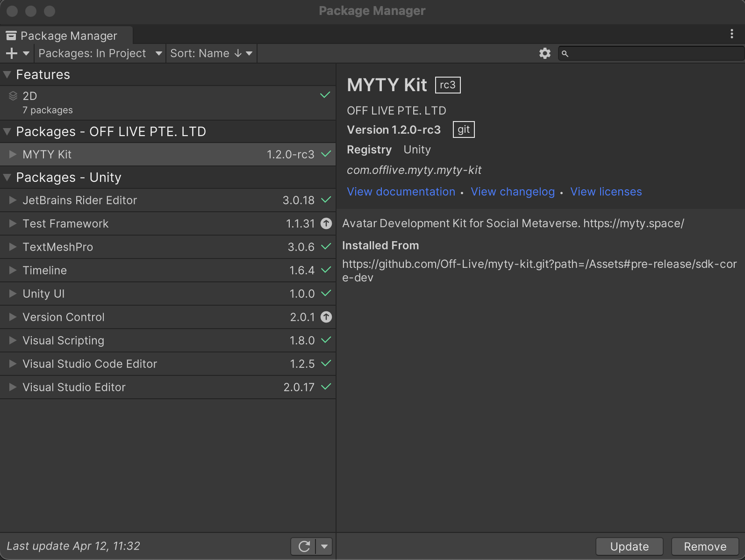This screenshot has height=560, width=745.
Task: Select TextMeshPro in the package list
Action: pos(58,247)
